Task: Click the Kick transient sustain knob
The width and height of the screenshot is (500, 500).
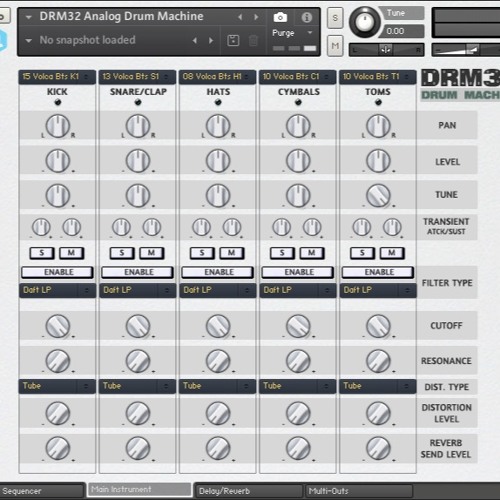Action: click(x=72, y=227)
